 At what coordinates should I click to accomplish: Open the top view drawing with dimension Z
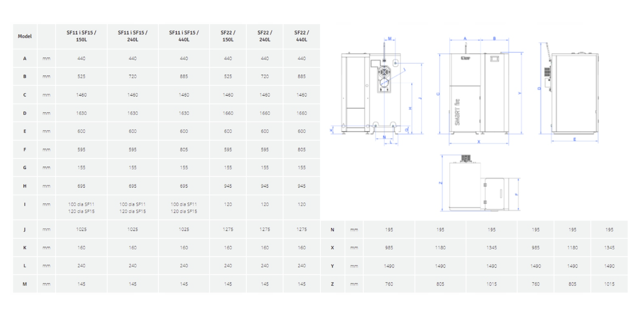480,183
